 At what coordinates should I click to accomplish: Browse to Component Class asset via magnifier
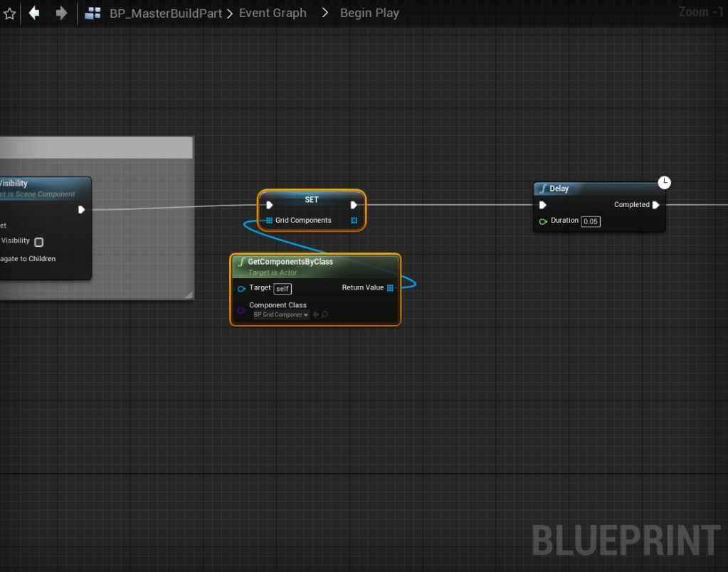pos(325,314)
